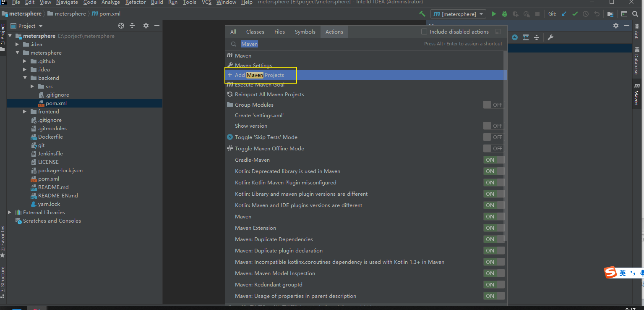Click Maven panel Skip Tests lightning icon
Image resolution: width=644 pixels, height=310 pixels.
pyautogui.click(x=514, y=37)
